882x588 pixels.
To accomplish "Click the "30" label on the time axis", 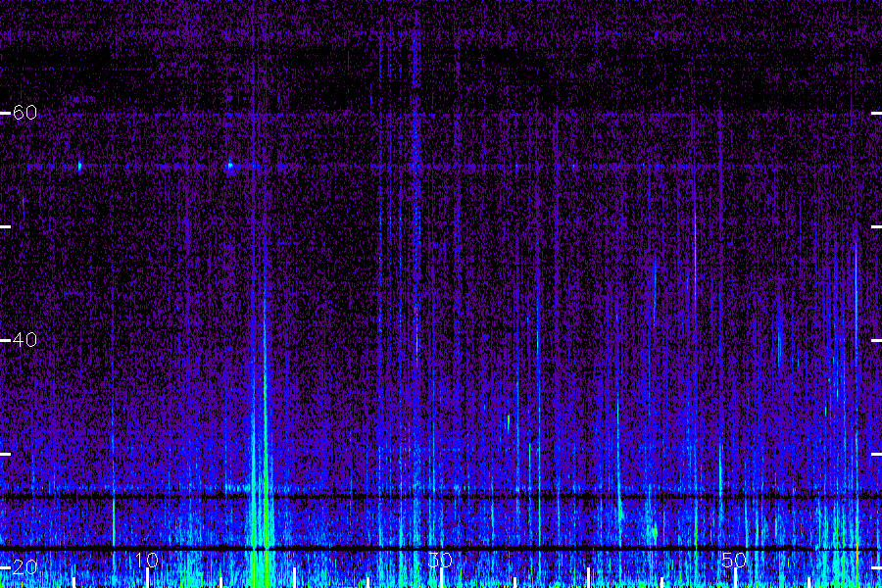I will tap(440, 560).
